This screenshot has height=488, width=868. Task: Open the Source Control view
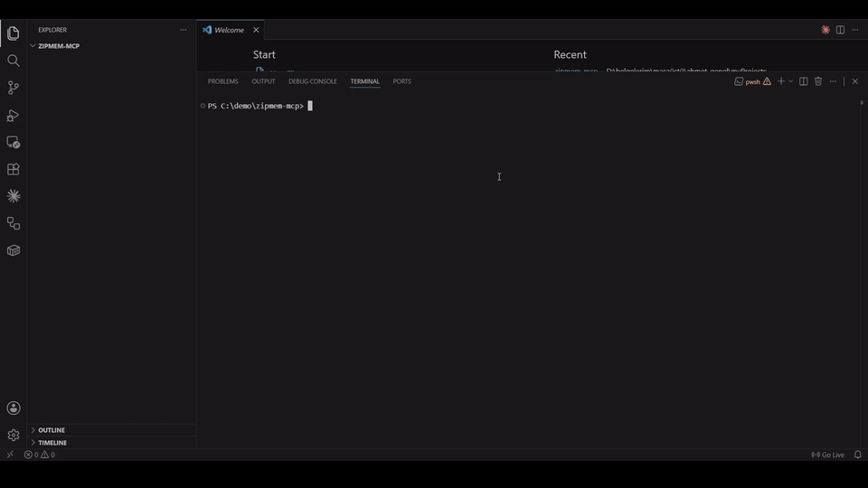click(14, 88)
